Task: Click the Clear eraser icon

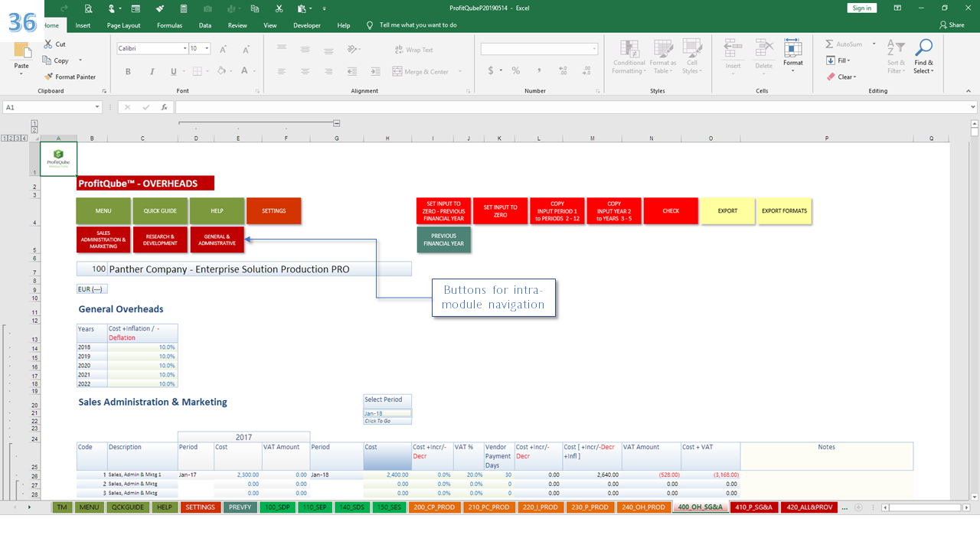Action: pos(831,77)
